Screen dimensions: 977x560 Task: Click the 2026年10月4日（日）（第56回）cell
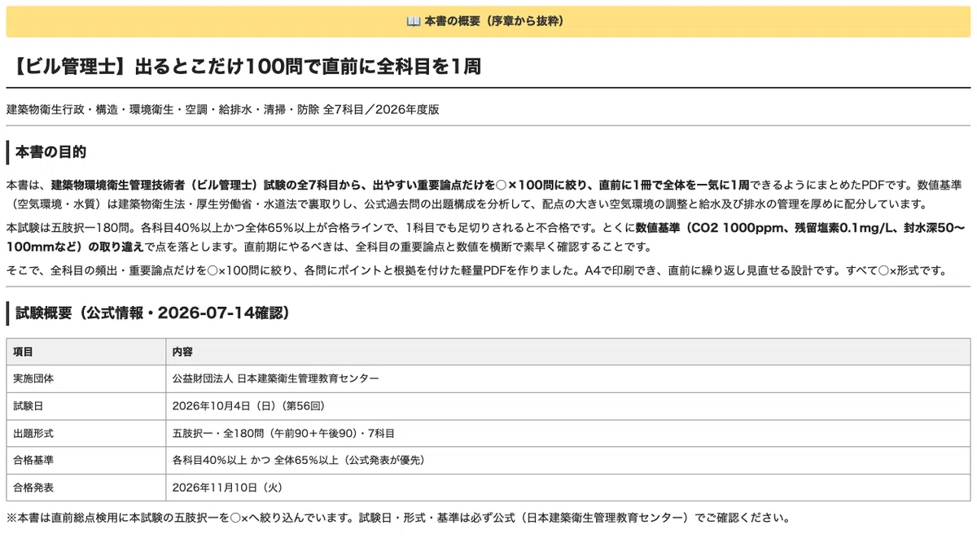click(568, 405)
